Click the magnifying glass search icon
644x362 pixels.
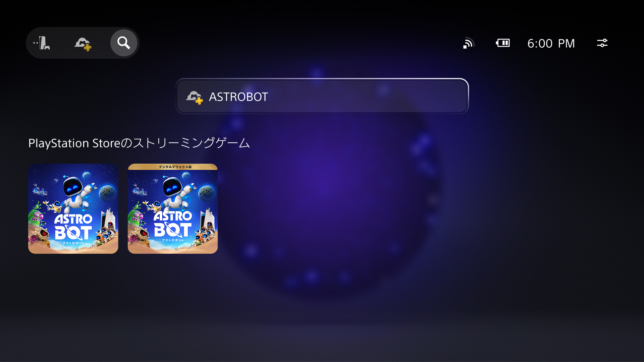tap(124, 43)
